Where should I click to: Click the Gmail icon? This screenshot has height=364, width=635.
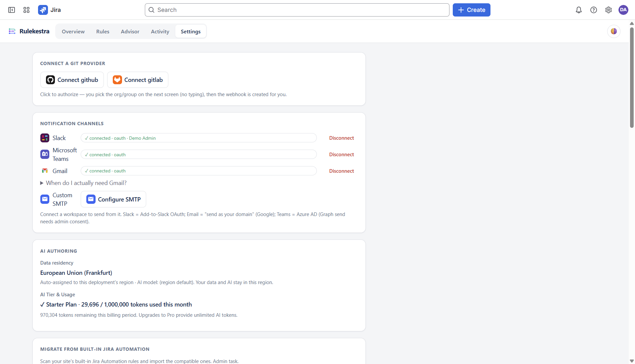point(45,171)
